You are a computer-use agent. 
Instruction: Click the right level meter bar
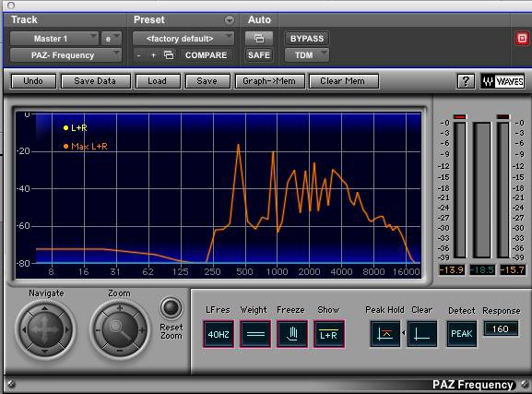click(x=503, y=190)
